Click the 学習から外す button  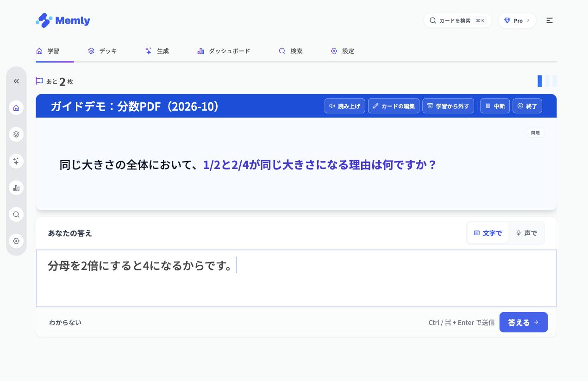pos(448,106)
